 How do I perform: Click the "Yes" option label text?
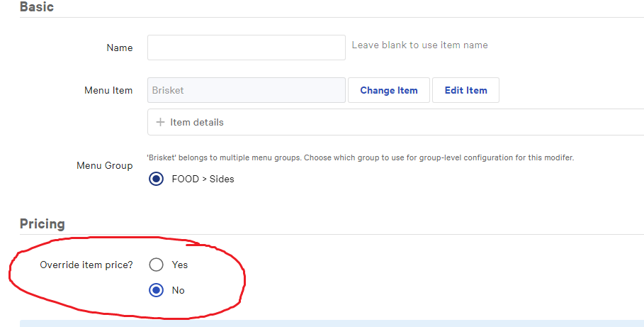click(180, 265)
